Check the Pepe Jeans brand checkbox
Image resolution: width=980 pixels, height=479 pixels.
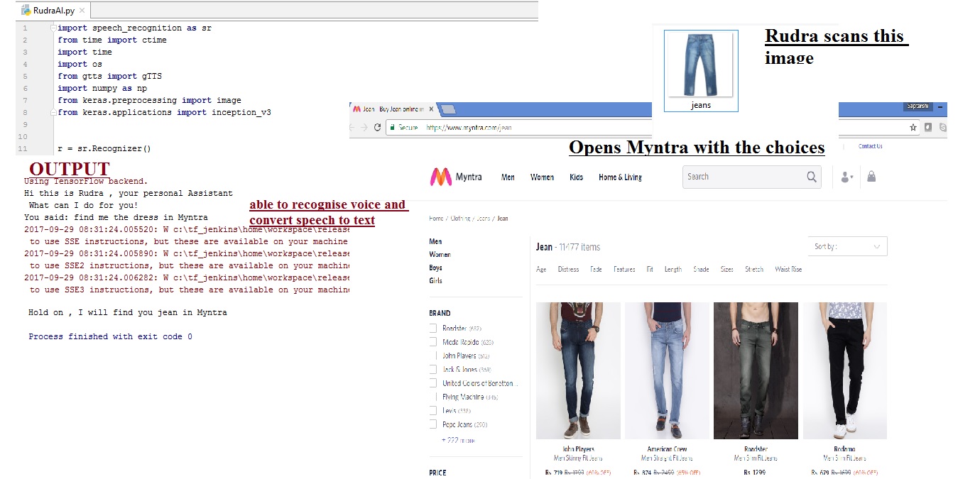(x=432, y=424)
